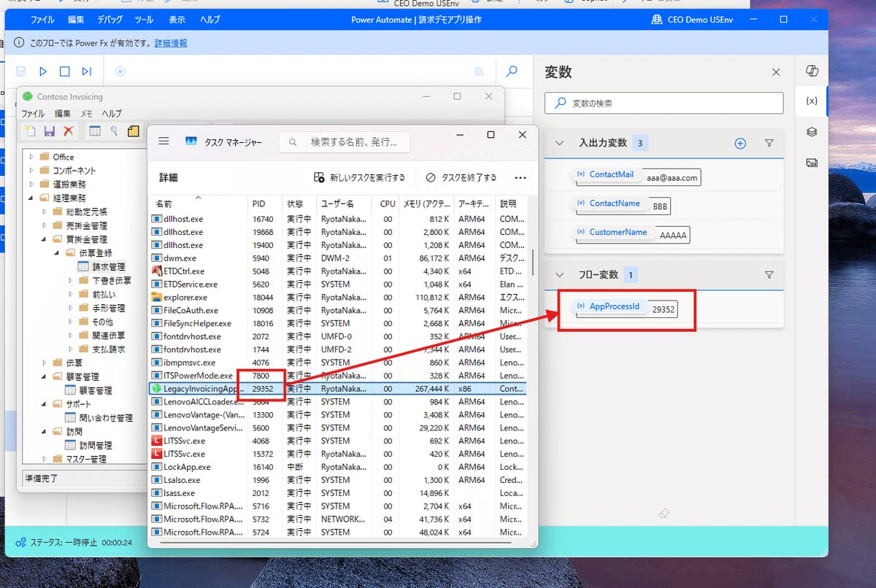The image size is (876, 588).
Task: Open the 表示 menu in Power Automate
Action: (x=177, y=20)
